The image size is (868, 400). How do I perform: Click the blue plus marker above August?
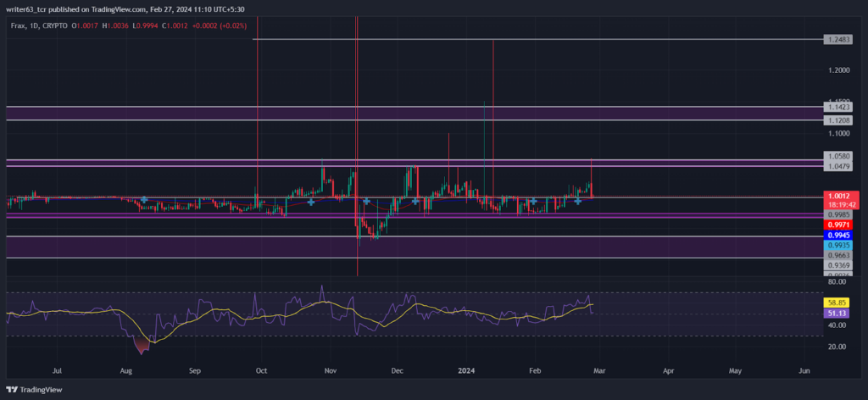click(x=144, y=199)
